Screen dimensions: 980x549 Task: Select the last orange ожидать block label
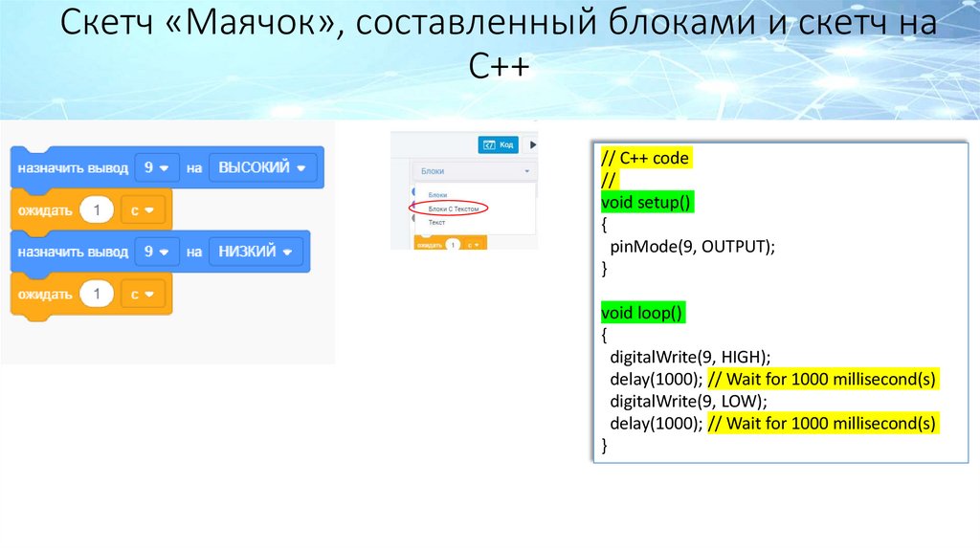pyautogui.click(x=45, y=295)
